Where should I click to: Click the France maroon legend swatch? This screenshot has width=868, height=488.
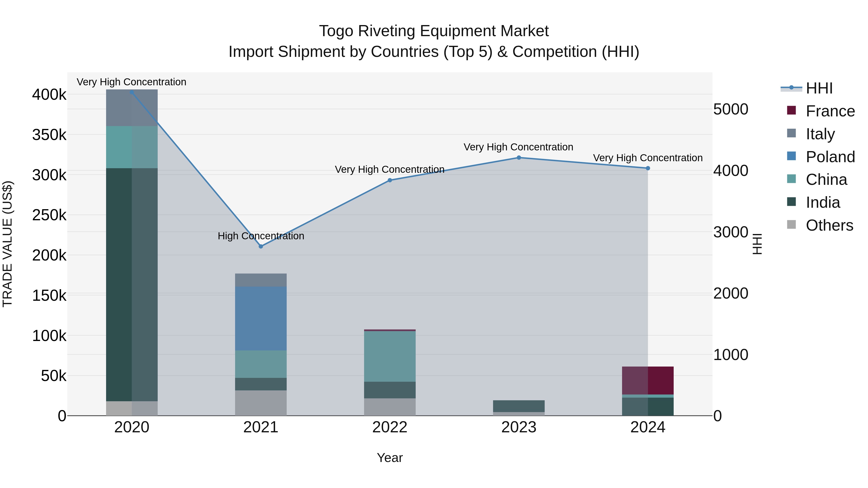pos(792,110)
